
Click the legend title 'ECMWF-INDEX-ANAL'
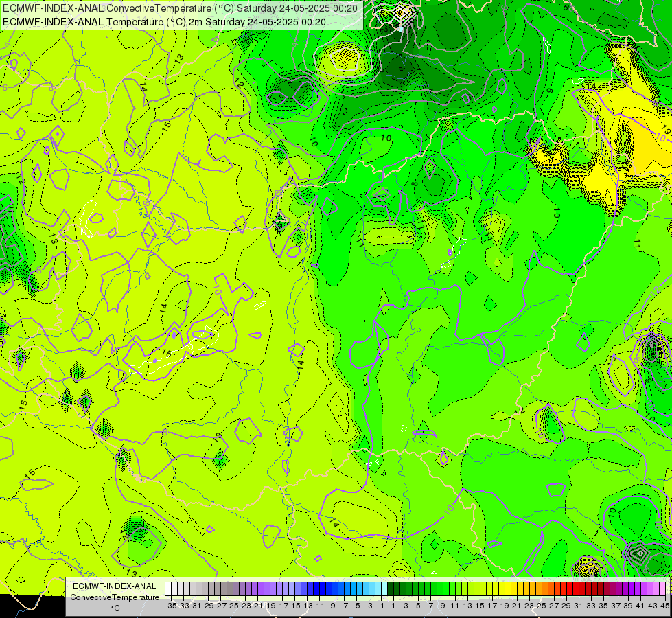pyautogui.click(x=115, y=586)
